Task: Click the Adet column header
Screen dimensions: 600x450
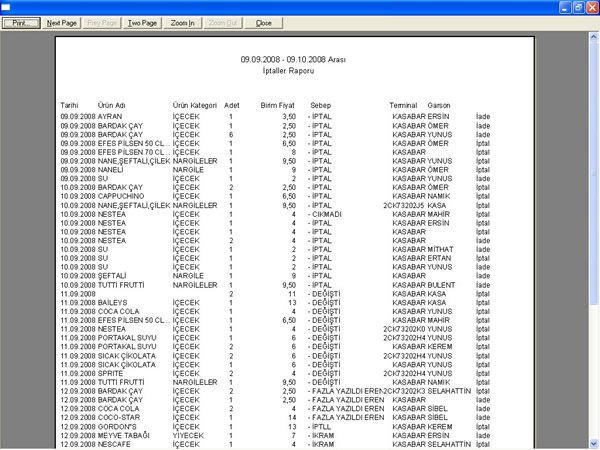Action: pyautogui.click(x=232, y=105)
